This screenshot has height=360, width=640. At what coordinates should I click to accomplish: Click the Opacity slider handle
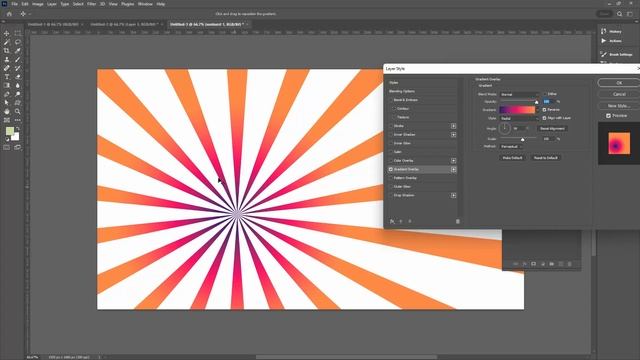536,102
